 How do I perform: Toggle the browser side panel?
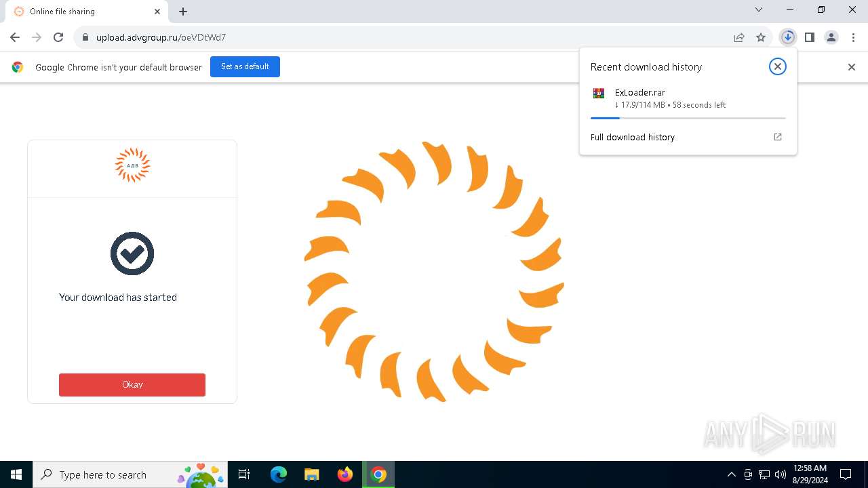[x=809, y=37]
